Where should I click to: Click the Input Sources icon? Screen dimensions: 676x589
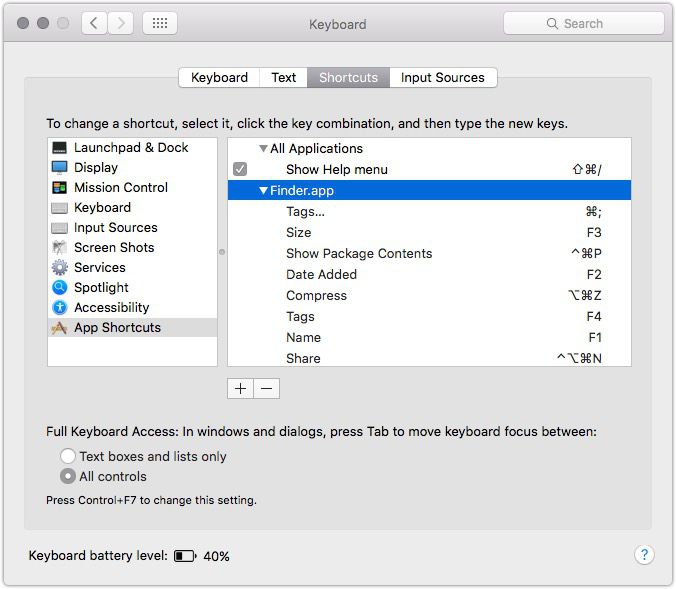[x=59, y=228]
